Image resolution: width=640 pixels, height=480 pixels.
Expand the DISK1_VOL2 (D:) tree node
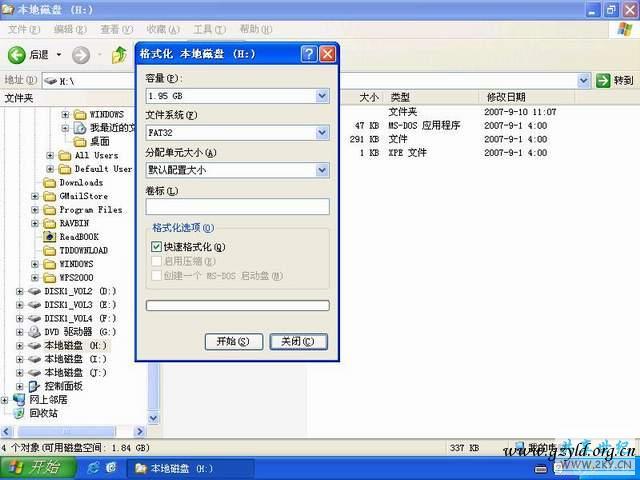(21, 291)
